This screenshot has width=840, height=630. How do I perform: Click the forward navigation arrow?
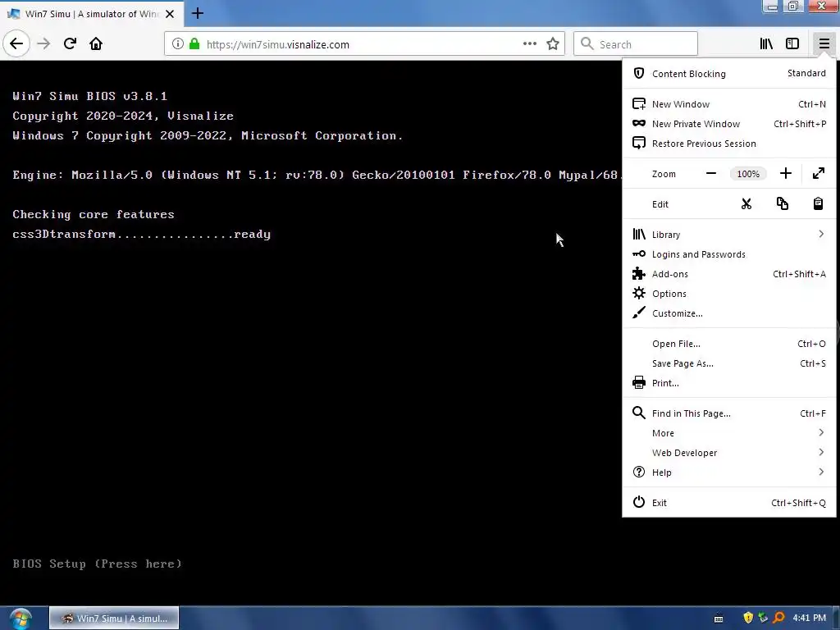click(x=43, y=43)
